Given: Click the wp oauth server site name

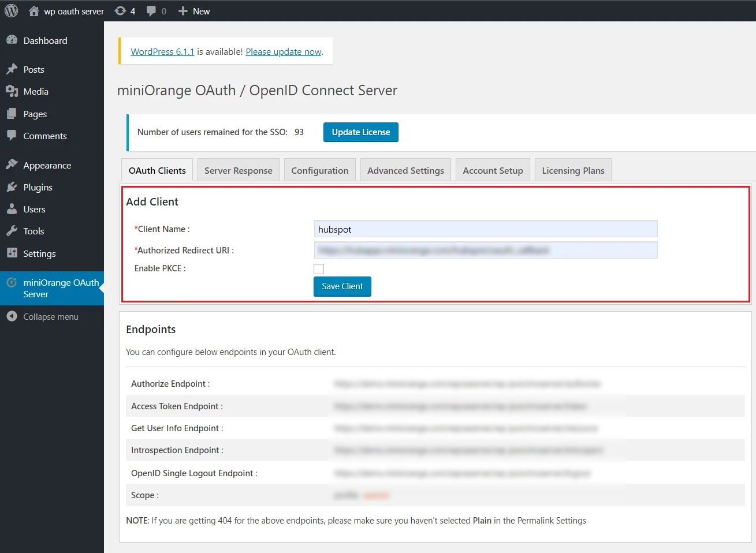Looking at the screenshot, I should point(74,11).
